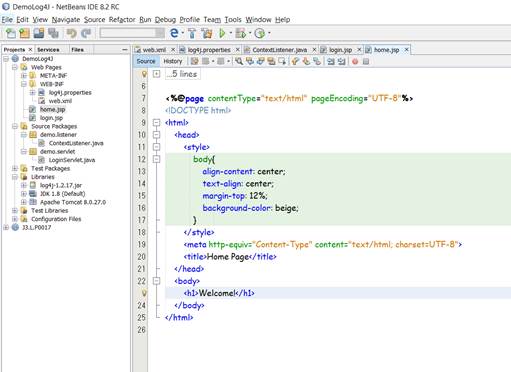The image size is (511, 372).
Task: Click the Save All toolbar icon
Action: [53, 33]
